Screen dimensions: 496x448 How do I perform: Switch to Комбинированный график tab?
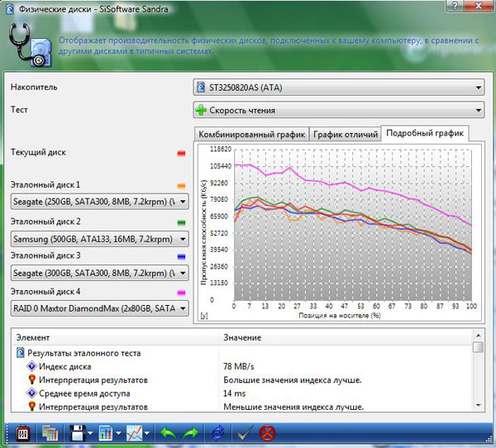(252, 135)
